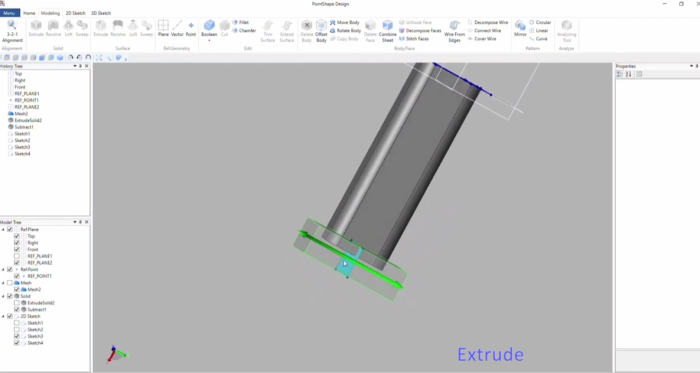Select the Vector reference geometry icon
Screen dimensions: 700x373
(177, 28)
